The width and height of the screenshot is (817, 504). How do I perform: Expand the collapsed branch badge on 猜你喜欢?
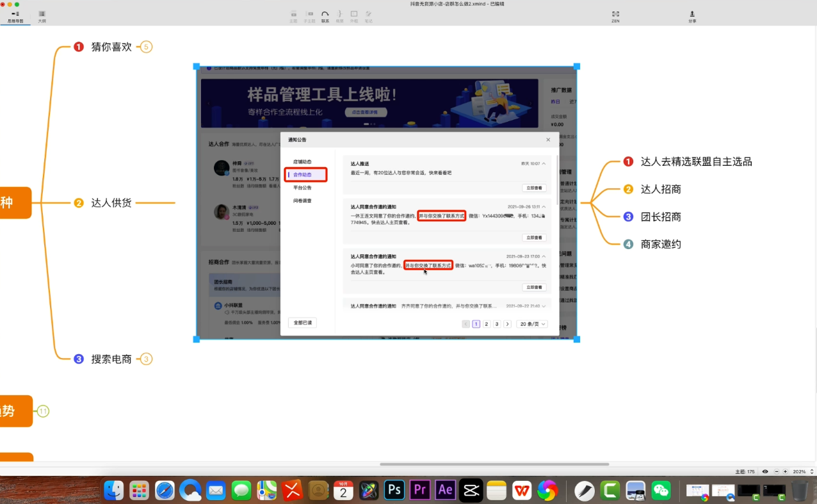[145, 46]
